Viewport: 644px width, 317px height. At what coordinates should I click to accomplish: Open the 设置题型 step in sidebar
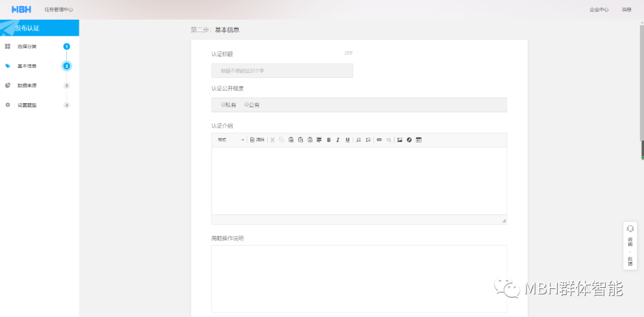click(27, 105)
